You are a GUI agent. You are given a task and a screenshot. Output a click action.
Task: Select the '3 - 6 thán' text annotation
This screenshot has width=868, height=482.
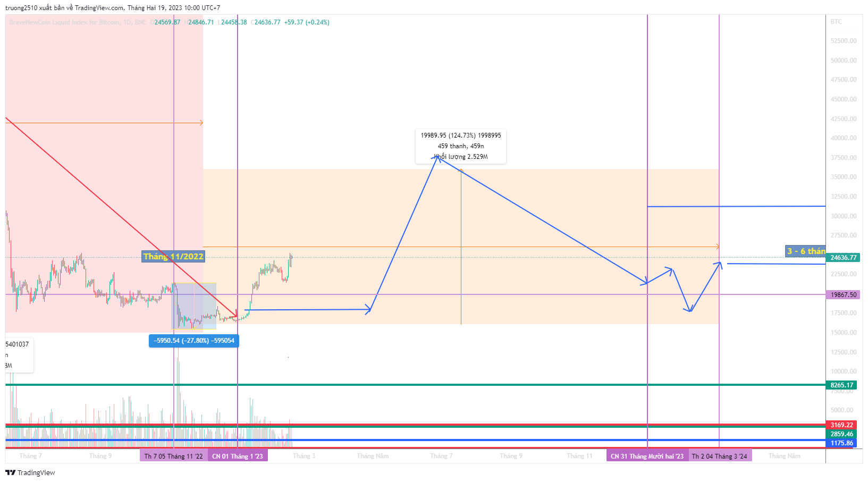point(806,251)
